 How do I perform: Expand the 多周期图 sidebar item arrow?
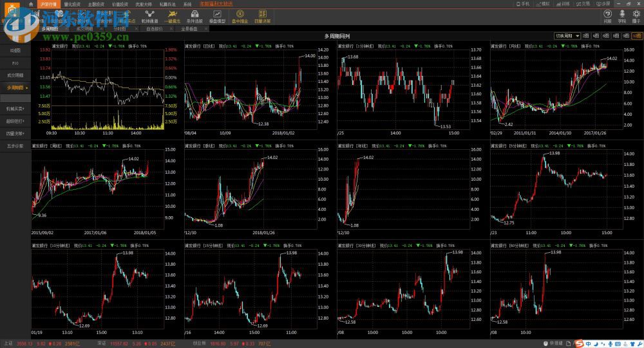[x=27, y=88]
